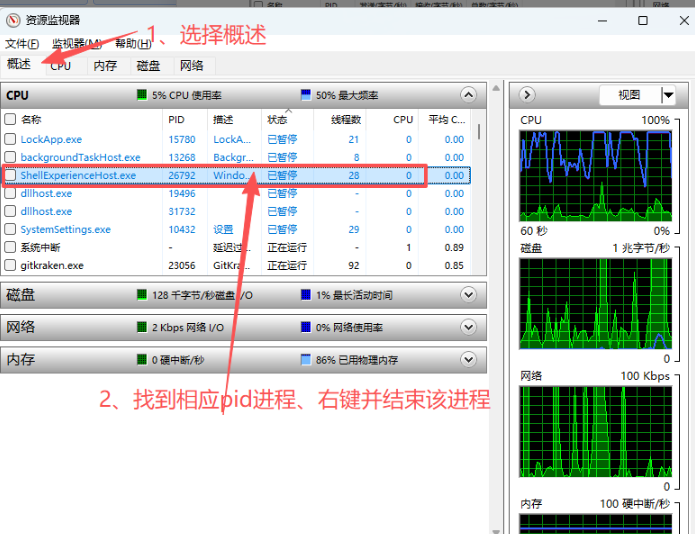Click the CPU usage graph
This screenshot has height=534, width=695.
[x=596, y=175]
